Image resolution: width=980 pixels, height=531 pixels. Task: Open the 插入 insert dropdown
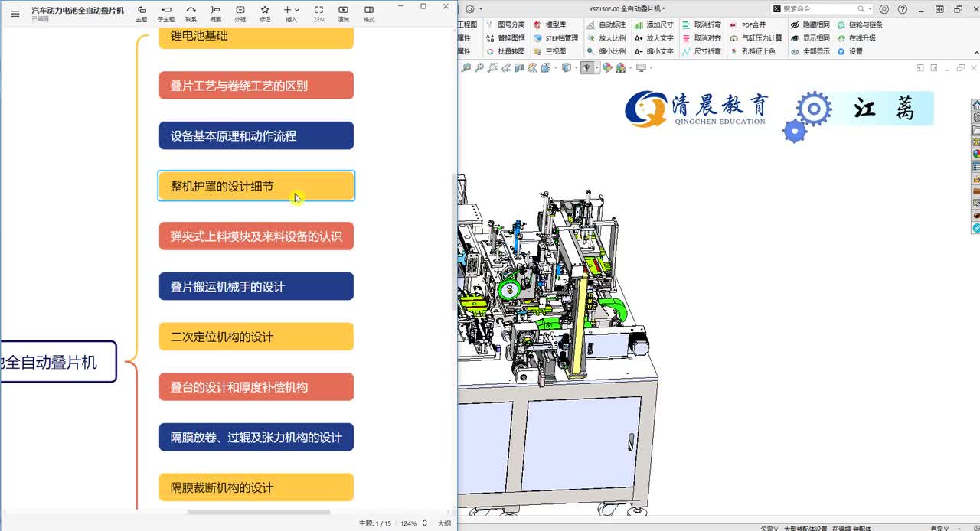292,14
